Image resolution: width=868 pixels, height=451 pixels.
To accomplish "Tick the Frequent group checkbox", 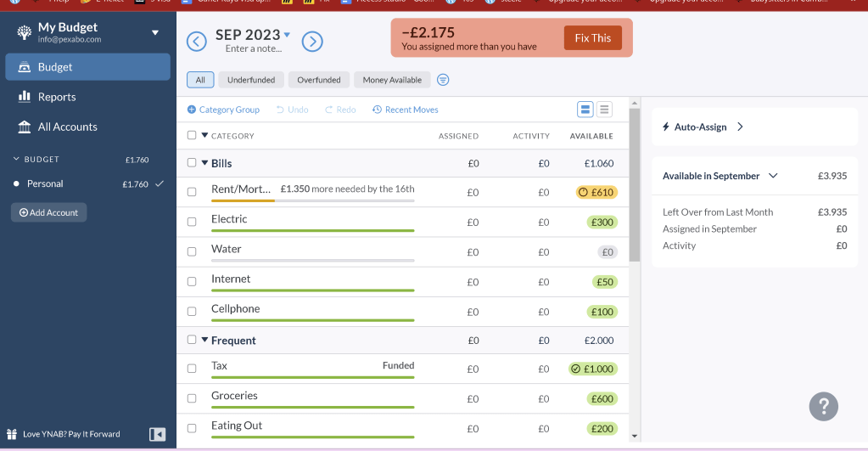I will click(x=192, y=340).
